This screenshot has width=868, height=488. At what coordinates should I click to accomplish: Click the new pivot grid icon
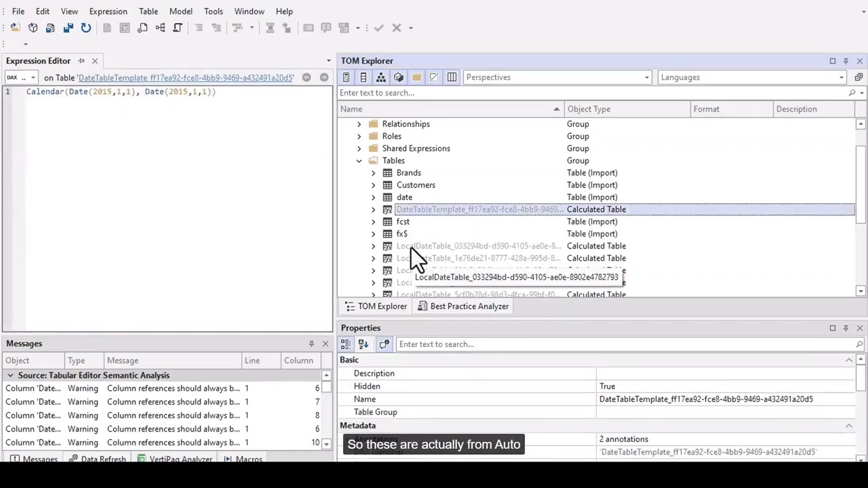tap(125, 28)
